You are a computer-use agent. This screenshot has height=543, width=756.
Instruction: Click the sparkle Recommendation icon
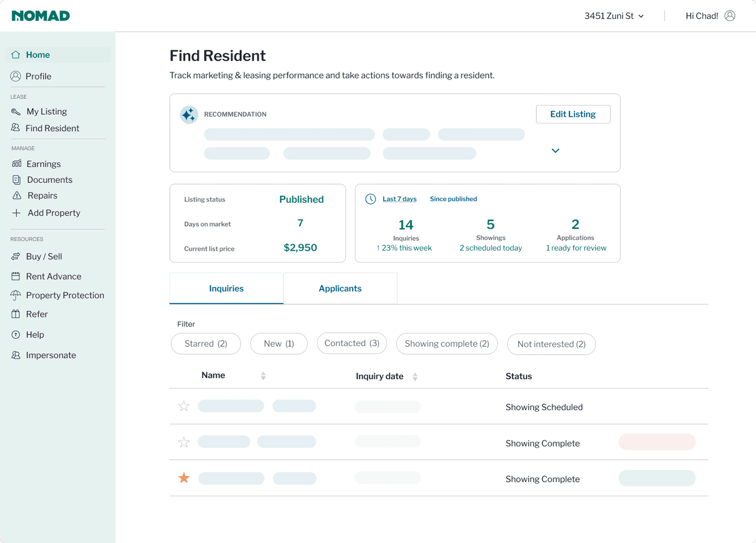[x=189, y=115]
